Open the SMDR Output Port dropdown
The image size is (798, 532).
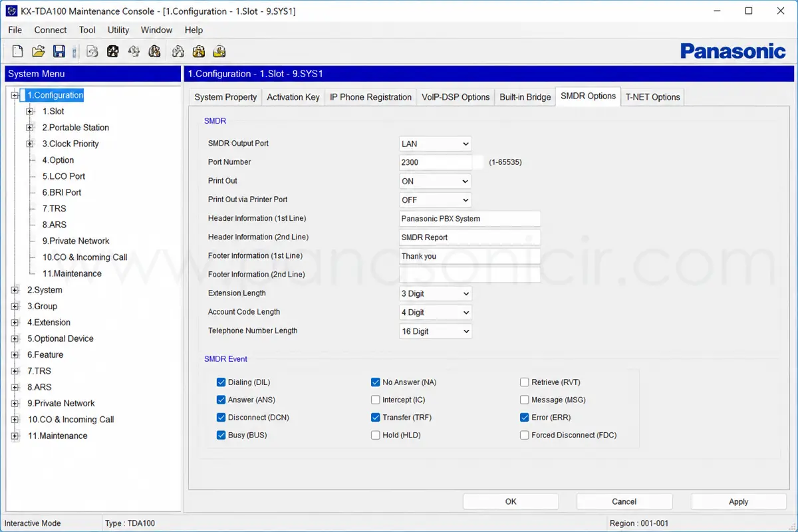[435, 144]
